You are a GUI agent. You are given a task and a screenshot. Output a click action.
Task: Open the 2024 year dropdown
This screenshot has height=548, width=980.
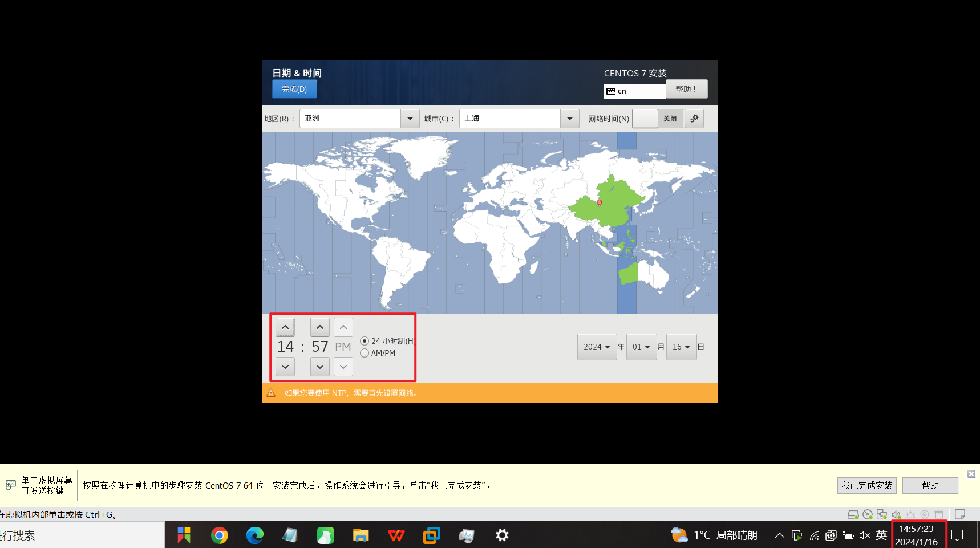tap(597, 347)
